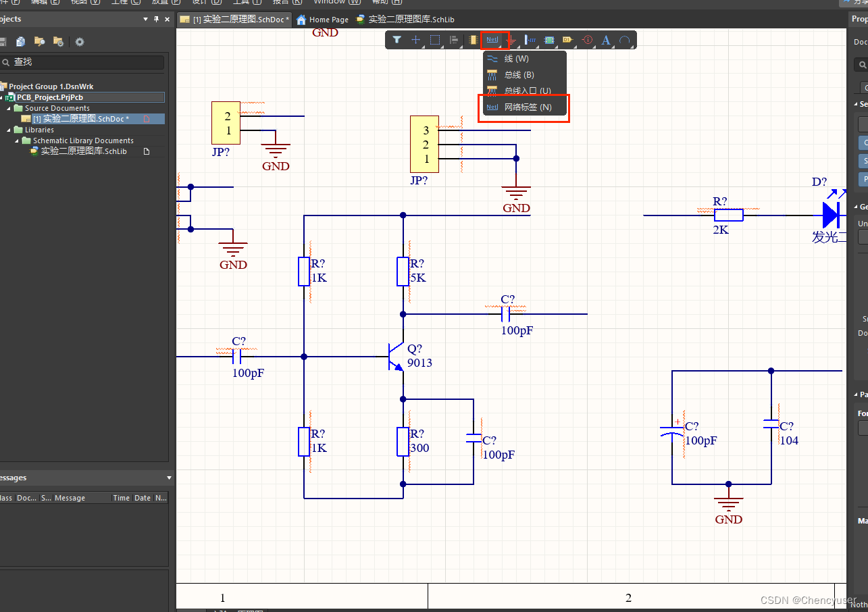Click the Date column header in Messages
Image resolution: width=868 pixels, height=612 pixels.
click(x=143, y=498)
